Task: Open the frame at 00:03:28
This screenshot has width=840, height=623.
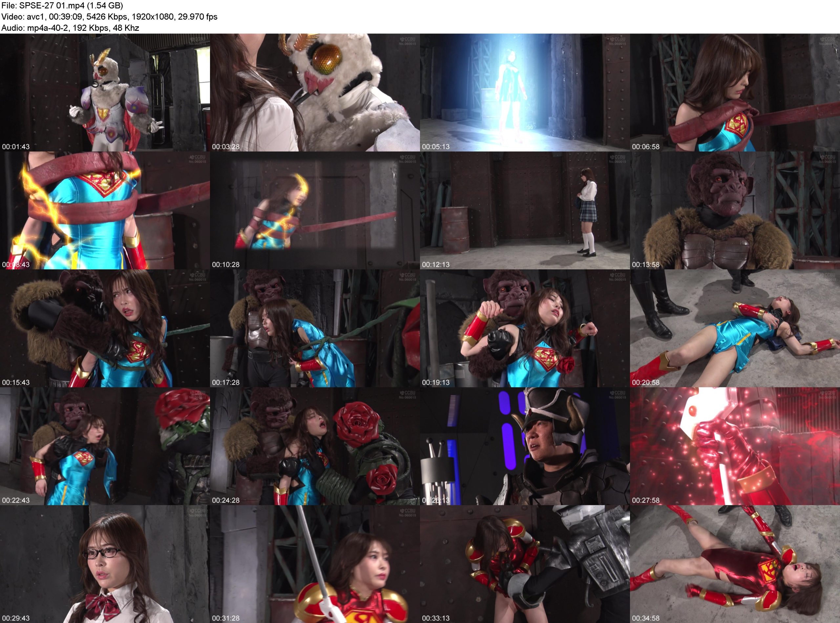Action: tap(315, 93)
